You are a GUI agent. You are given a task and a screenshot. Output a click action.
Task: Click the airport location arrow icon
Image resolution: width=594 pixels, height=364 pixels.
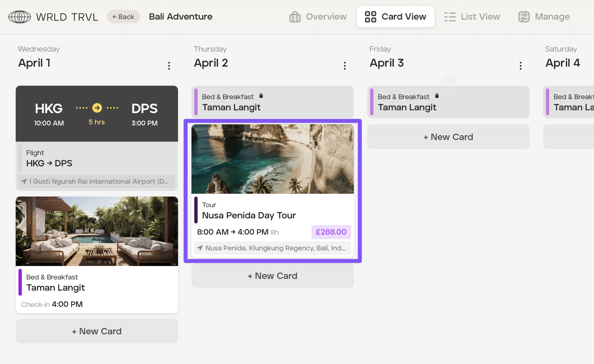(x=24, y=181)
